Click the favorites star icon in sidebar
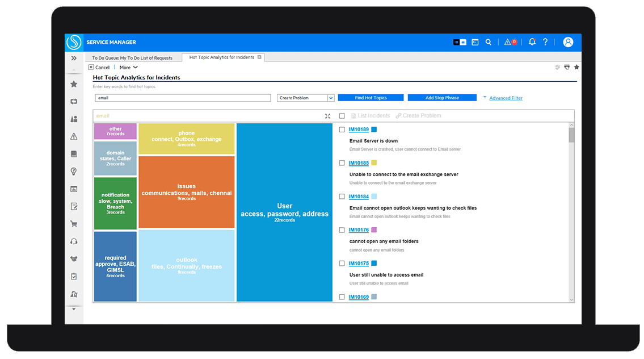This screenshot has height=359, width=644. pyautogui.click(x=74, y=84)
